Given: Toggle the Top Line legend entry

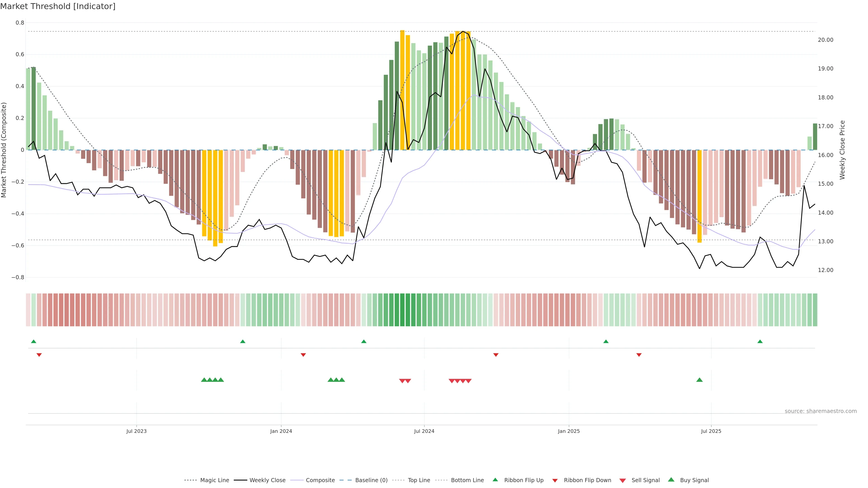Looking at the screenshot, I should coord(419,480).
